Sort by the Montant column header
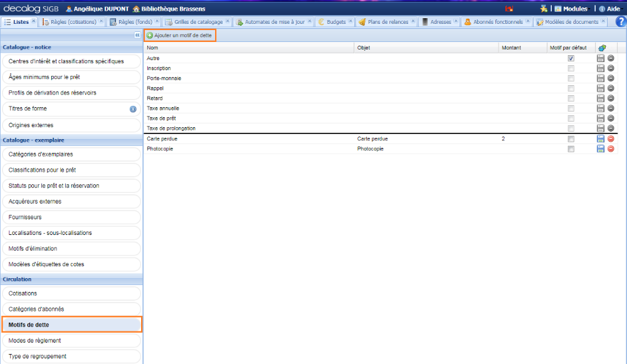Image resolution: width=627 pixels, height=364 pixels. coord(511,48)
